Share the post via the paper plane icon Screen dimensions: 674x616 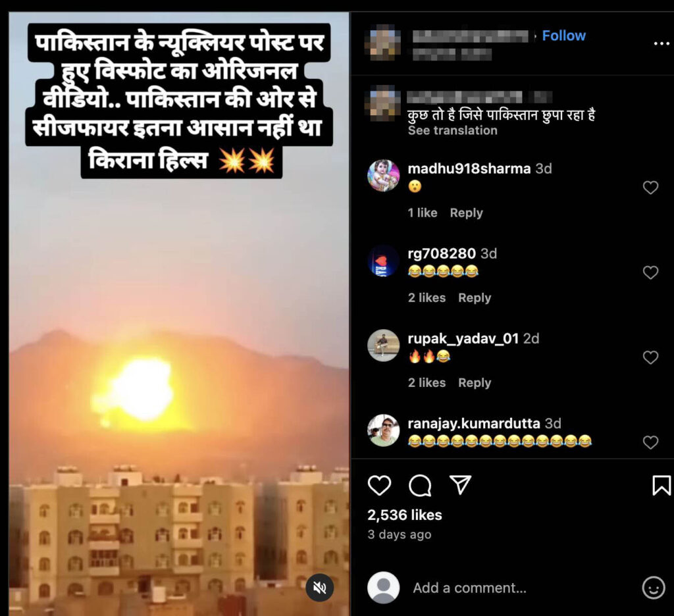pyautogui.click(x=460, y=484)
